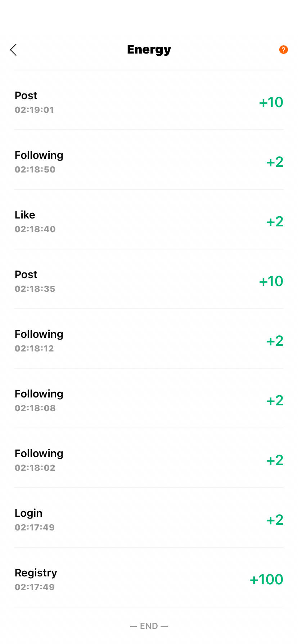Click the Energy page title
Screen dimensions: 298x644
coord(149,50)
